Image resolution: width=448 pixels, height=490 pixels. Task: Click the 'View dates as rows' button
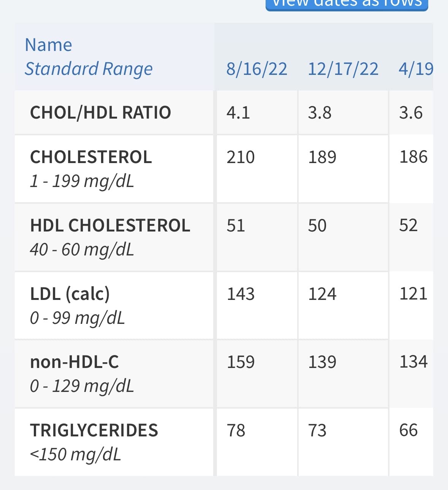[347, 5]
